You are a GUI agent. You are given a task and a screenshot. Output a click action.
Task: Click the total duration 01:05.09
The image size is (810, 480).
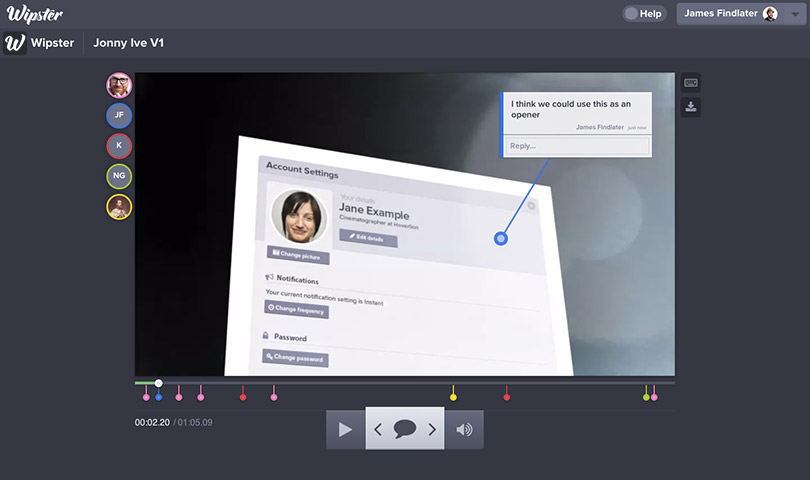pyautogui.click(x=195, y=423)
